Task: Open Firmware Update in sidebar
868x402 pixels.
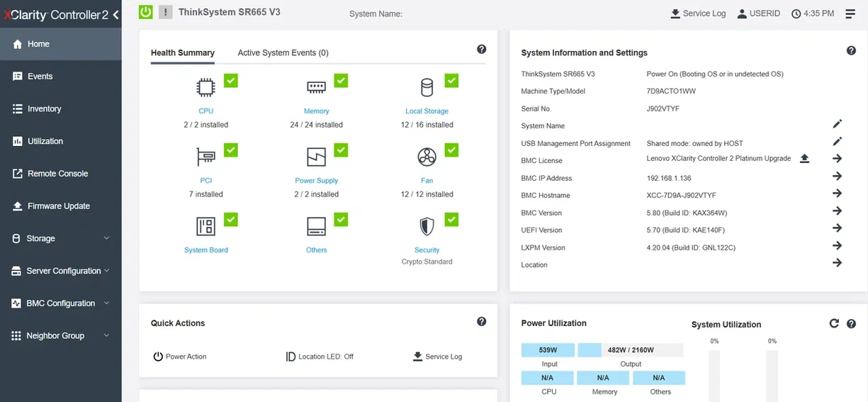Action: coord(61,206)
